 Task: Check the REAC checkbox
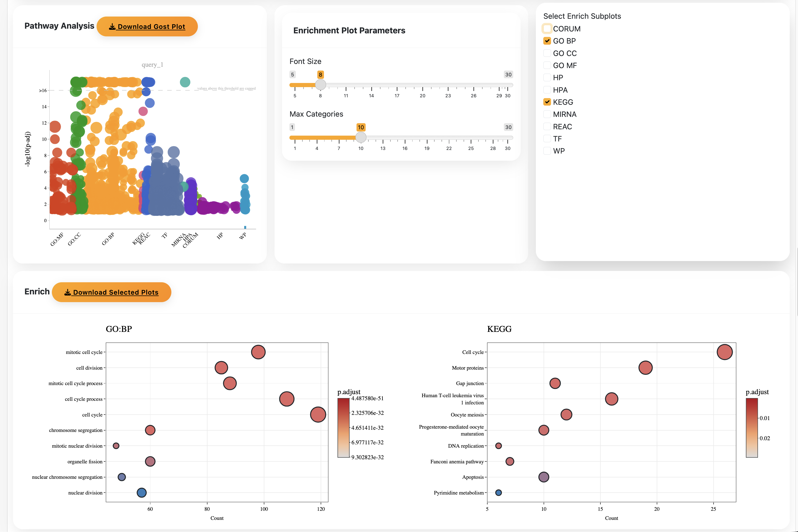tap(547, 127)
